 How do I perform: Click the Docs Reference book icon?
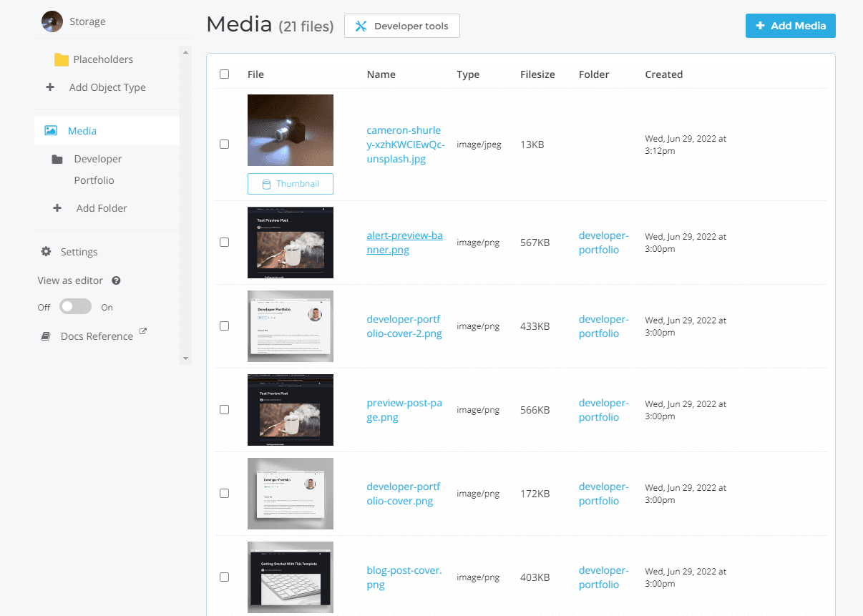pyautogui.click(x=46, y=336)
